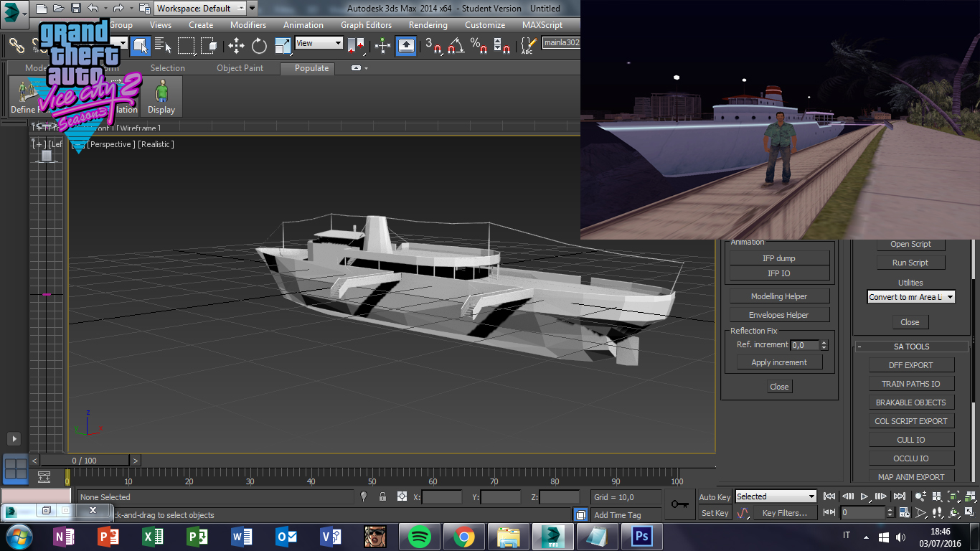
Task: Click the Use Pivot Point Center icon
Action: [x=356, y=45]
